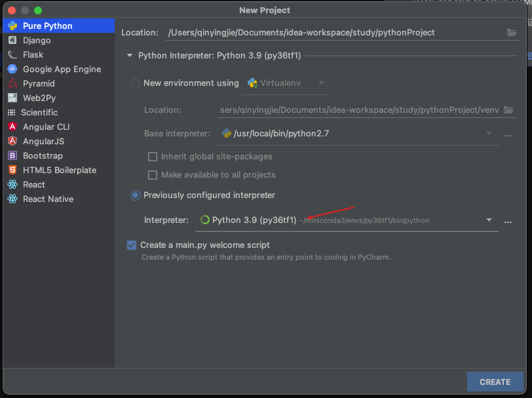The image size is (532, 398).
Task: Click the Django dj icon
Action: pyautogui.click(x=12, y=40)
